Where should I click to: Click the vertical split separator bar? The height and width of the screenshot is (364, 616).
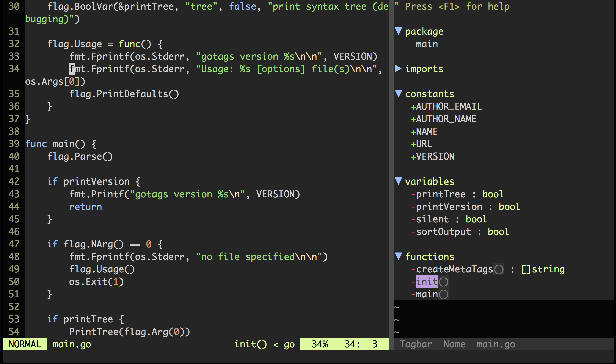[x=391, y=175]
